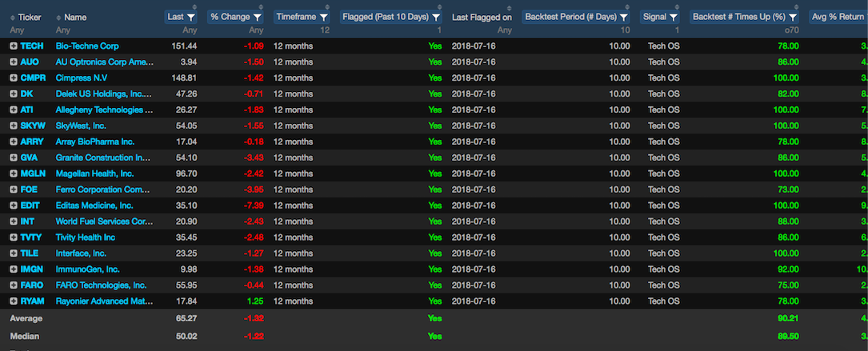868x351 pixels.
Task: Select the Last Flagged on column header
Action: click(482, 17)
